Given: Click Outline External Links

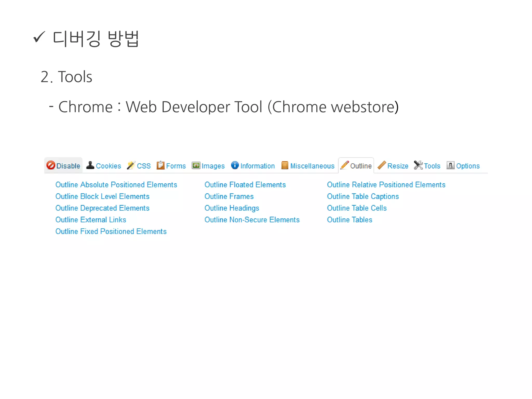Looking at the screenshot, I should point(91,220).
